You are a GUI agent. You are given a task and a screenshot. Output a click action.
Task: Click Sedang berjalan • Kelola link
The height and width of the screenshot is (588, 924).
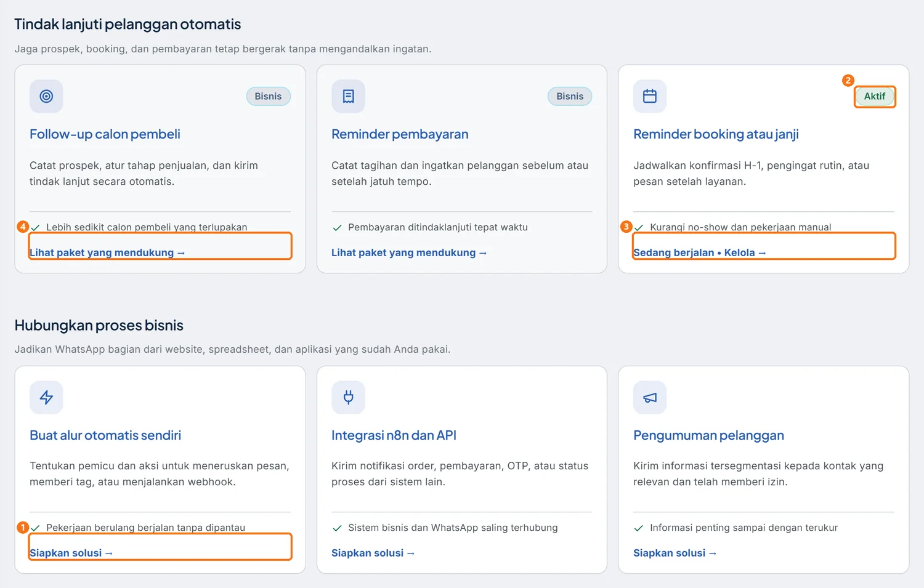pyautogui.click(x=700, y=252)
